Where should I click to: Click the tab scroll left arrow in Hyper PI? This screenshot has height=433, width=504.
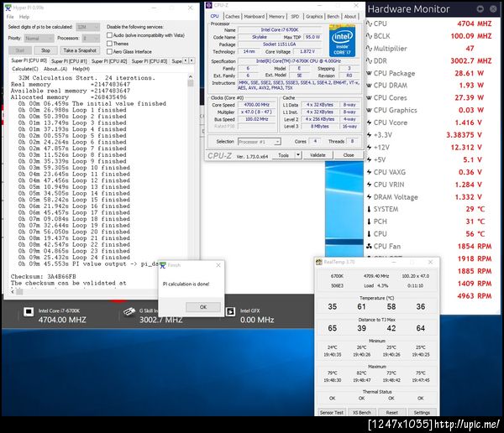[x=186, y=60]
